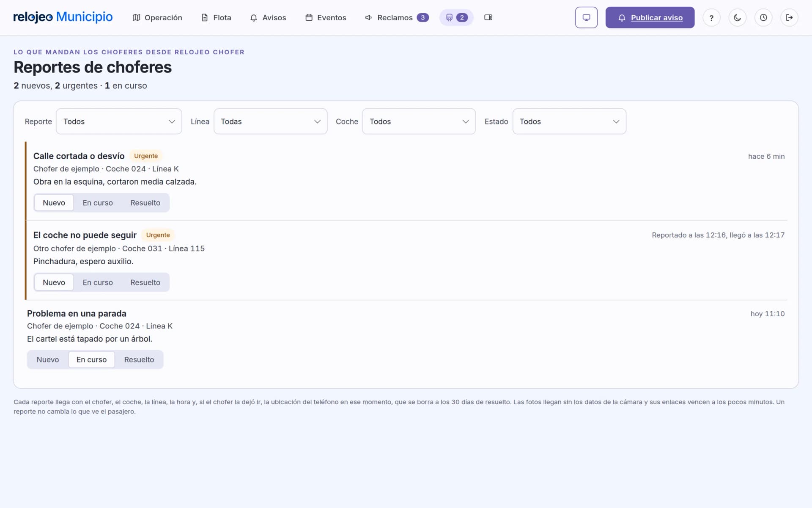This screenshot has width=812, height=508.
Task: Click 'Reportado a las 12:16, llegó a las 12:17'
Action: pos(718,235)
